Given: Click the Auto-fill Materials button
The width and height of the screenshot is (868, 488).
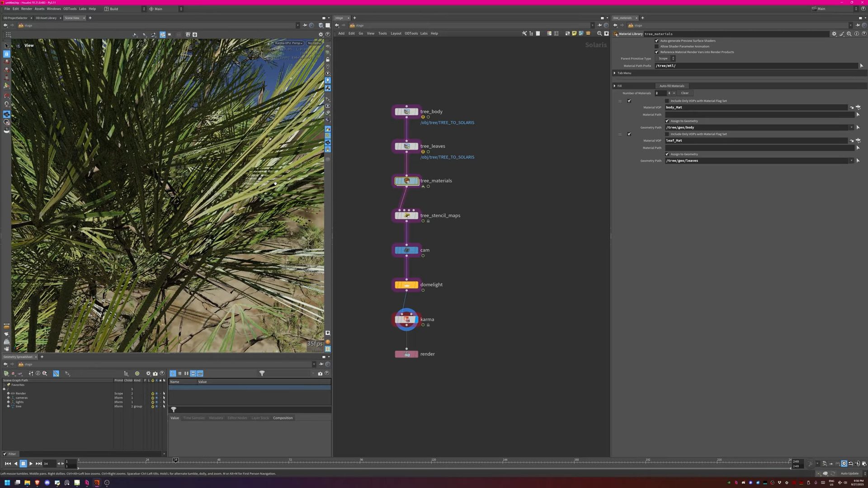Looking at the screenshot, I should [672, 86].
